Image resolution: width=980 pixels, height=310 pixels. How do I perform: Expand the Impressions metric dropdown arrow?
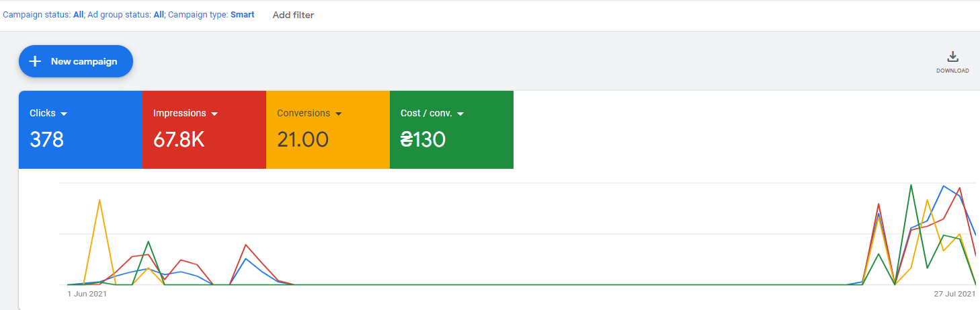[x=214, y=114]
